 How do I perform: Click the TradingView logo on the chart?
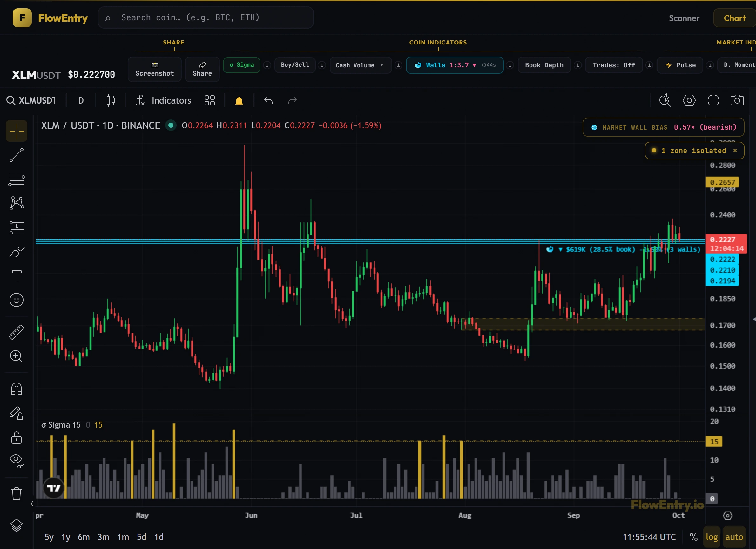(54, 488)
